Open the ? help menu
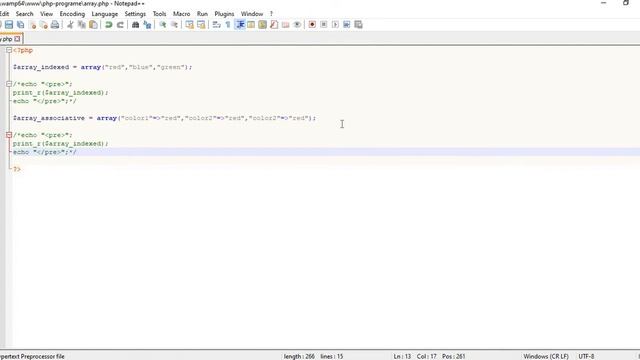The height and width of the screenshot is (360, 640). (x=271, y=14)
